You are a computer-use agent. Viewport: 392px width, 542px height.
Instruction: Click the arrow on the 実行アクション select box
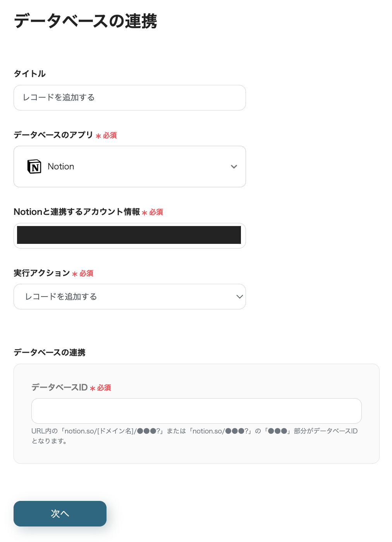[x=239, y=297]
